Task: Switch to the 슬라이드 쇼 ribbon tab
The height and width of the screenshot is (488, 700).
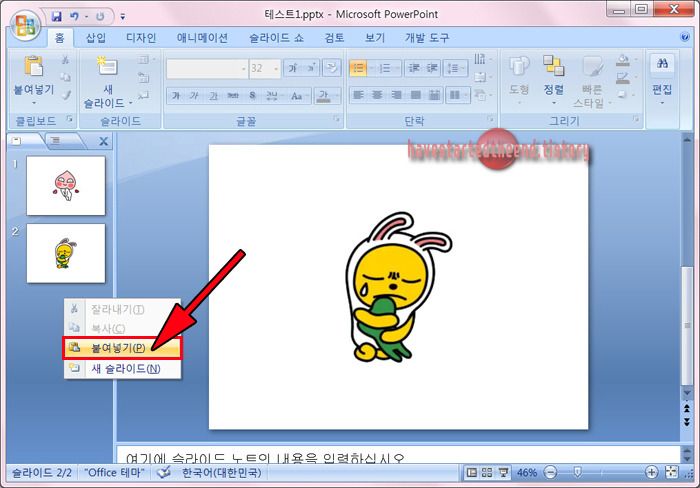Action: (x=276, y=38)
